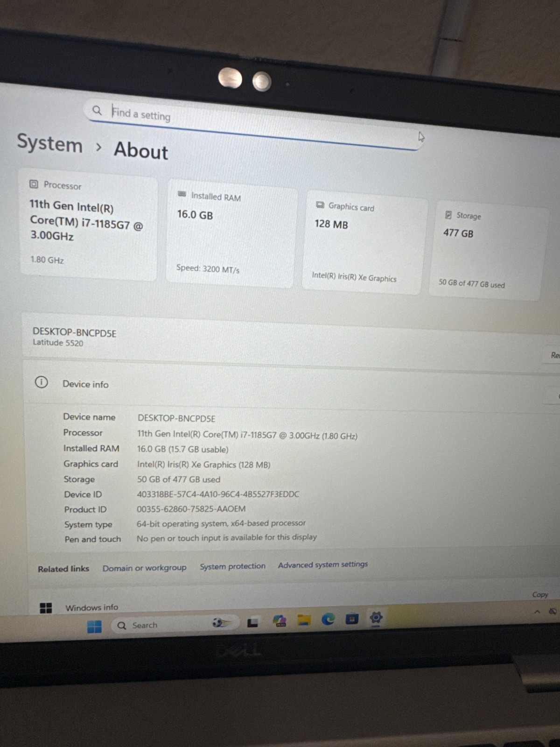
Task: Launch Copilot from the taskbar
Action: [x=279, y=620]
